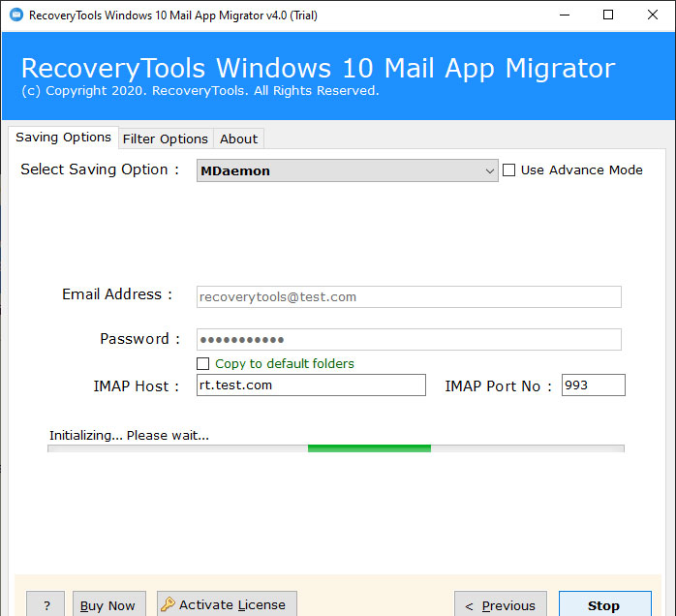The image size is (676, 616).
Task: Maximize the Migrator window
Action: (608, 15)
